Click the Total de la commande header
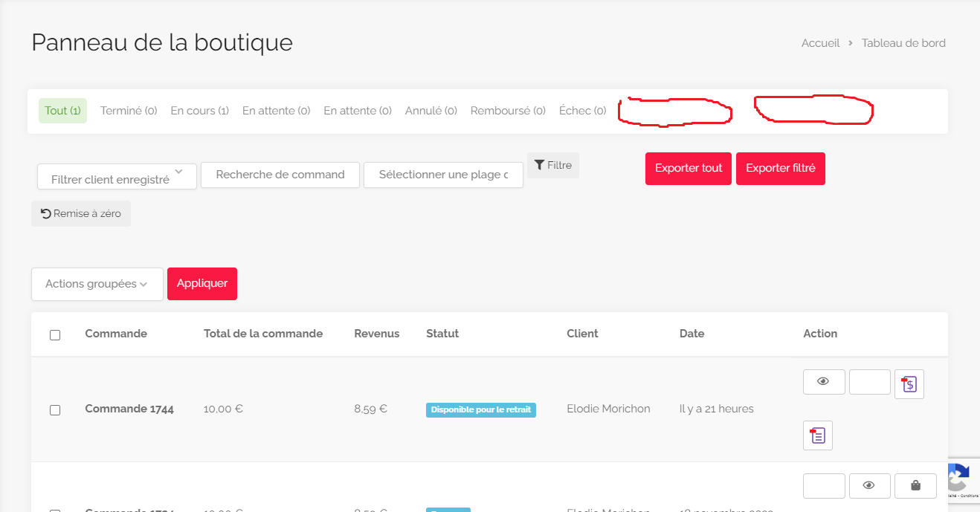 tap(263, 334)
